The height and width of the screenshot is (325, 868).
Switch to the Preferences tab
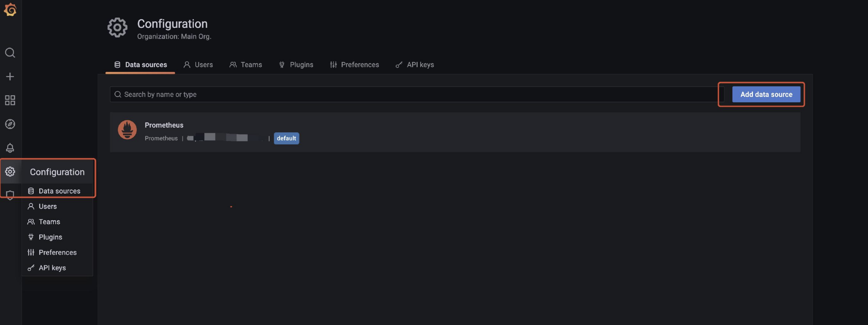tap(354, 65)
